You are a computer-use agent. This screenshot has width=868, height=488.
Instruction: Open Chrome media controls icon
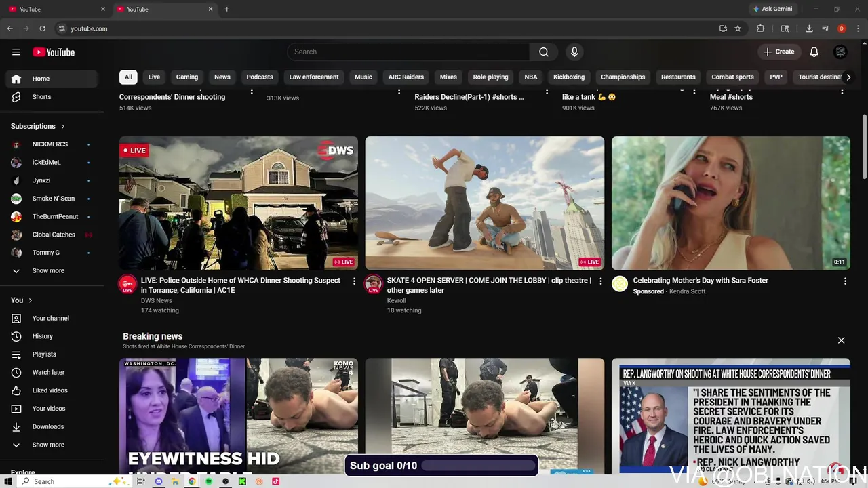[825, 28]
